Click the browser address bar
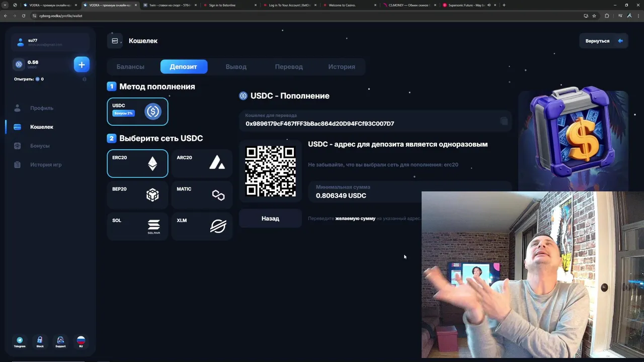 tap(302, 16)
